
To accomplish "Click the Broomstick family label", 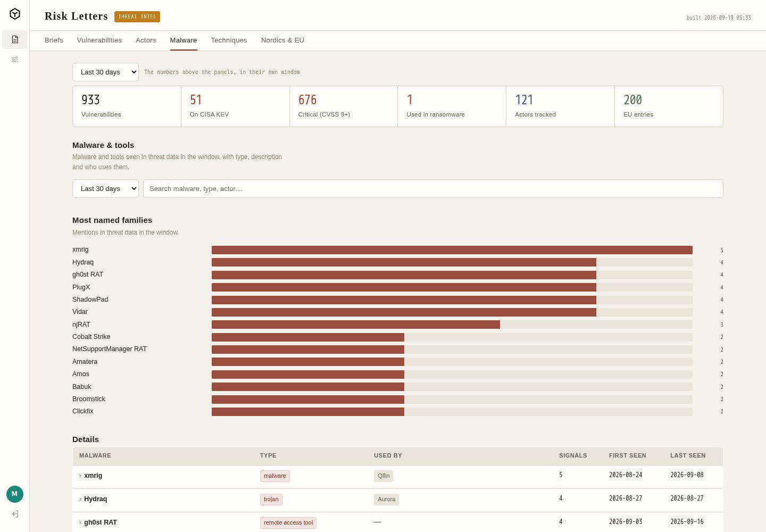I will 89,399.
